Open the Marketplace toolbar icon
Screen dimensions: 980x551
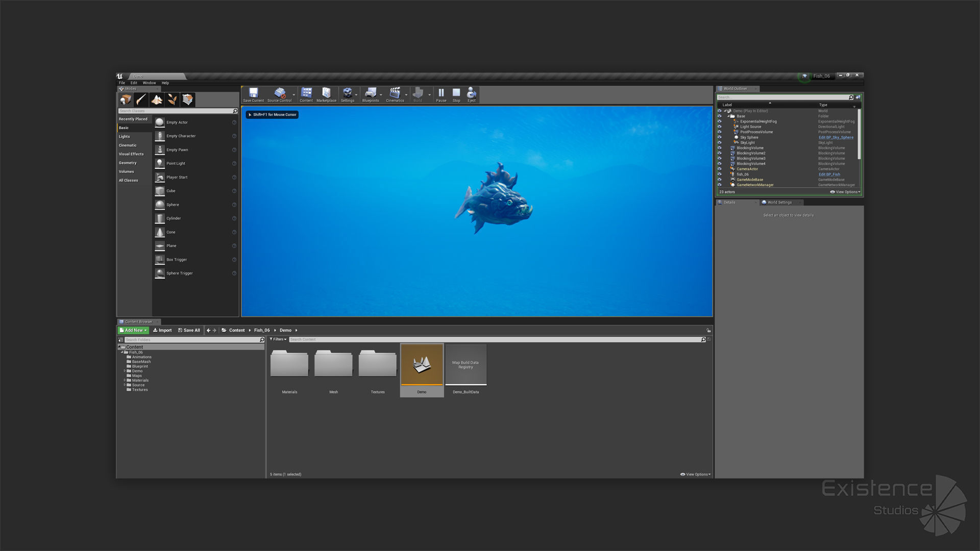click(x=326, y=94)
